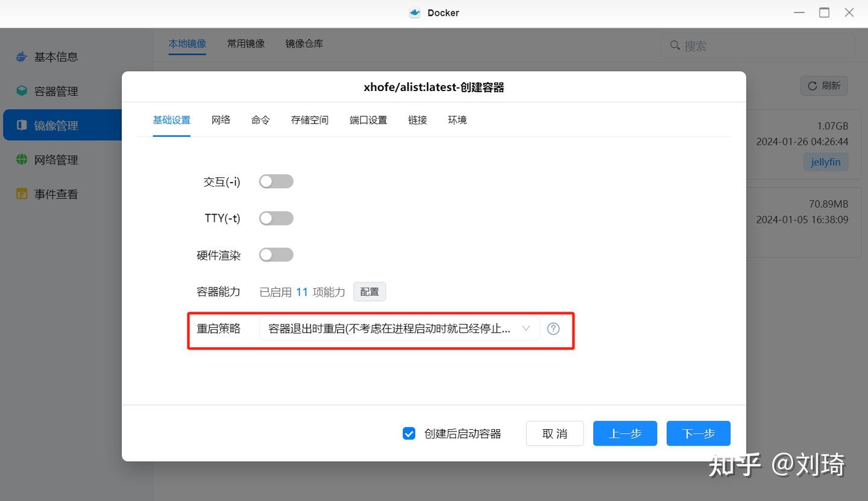Turn on the TTY(-t) switch
Screen dimensions: 868x501
click(276, 218)
